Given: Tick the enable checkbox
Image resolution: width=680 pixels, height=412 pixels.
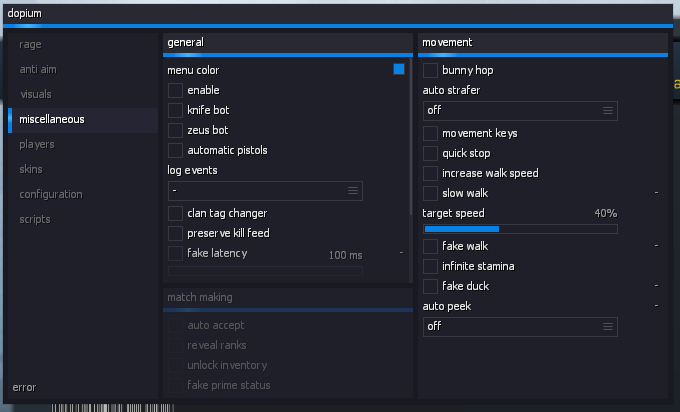Looking at the screenshot, I should pos(175,90).
